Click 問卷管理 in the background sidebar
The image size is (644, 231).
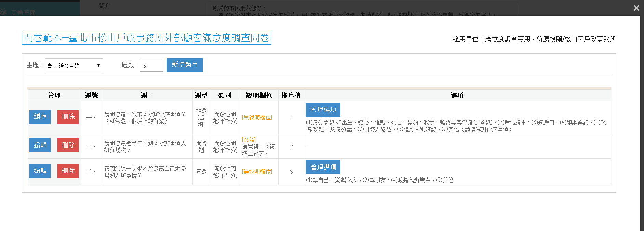[x=23, y=13]
